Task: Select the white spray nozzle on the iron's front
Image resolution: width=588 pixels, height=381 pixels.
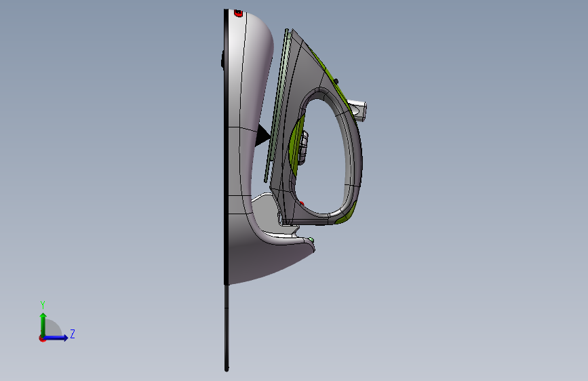Action: (x=357, y=111)
